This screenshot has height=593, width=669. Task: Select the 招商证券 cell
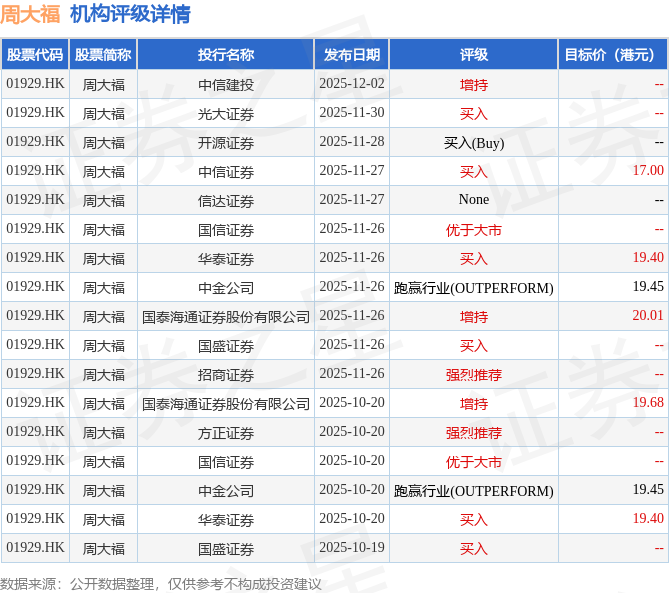pos(226,375)
